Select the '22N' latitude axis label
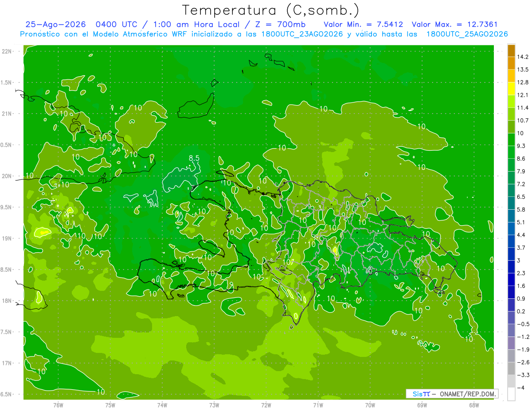 tap(8, 51)
